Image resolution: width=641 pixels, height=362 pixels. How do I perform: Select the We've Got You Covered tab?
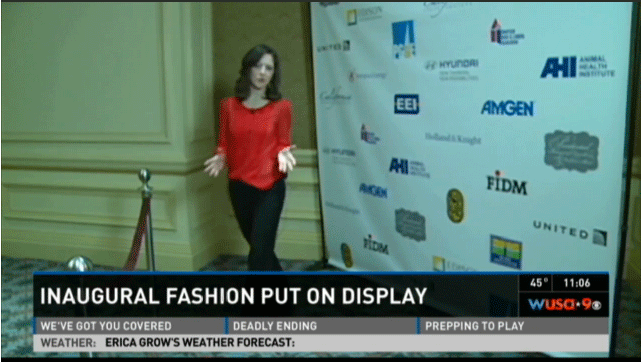point(106,326)
